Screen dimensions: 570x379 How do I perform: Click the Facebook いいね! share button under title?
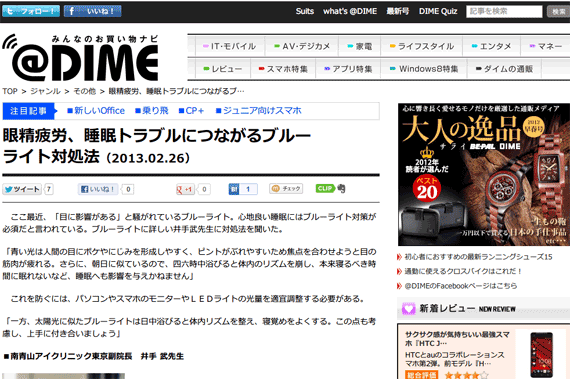pyautogui.click(x=98, y=189)
